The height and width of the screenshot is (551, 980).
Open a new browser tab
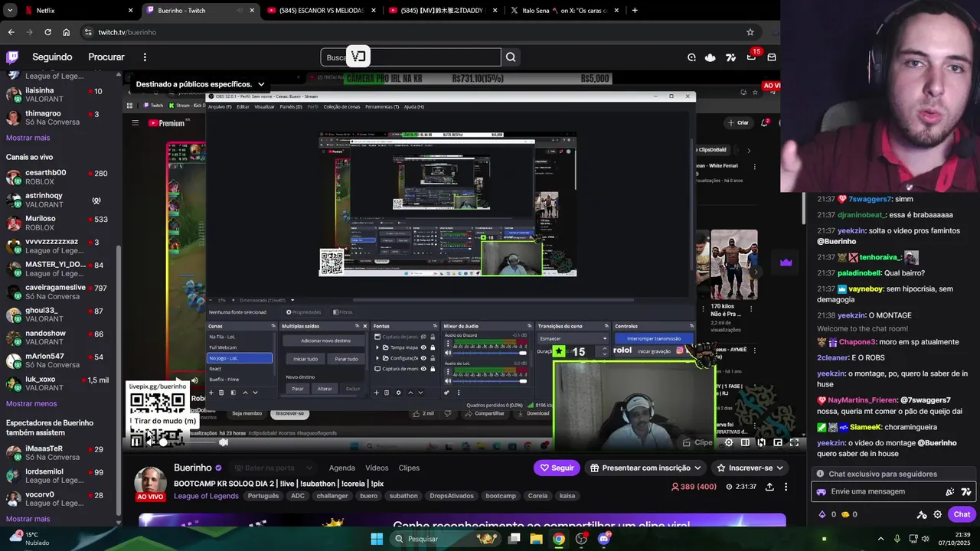(635, 11)
